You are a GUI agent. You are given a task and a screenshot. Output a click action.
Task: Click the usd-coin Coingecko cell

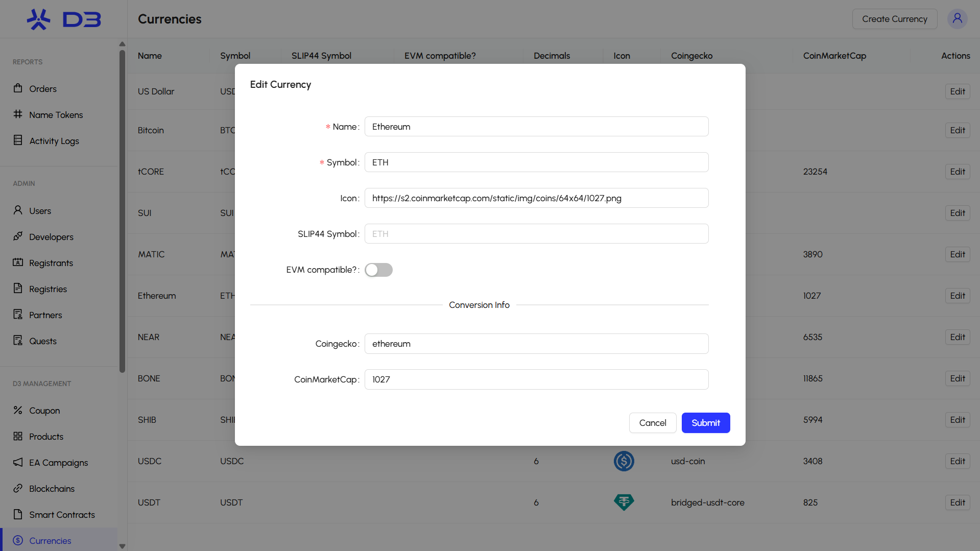(x=688, y=461)
